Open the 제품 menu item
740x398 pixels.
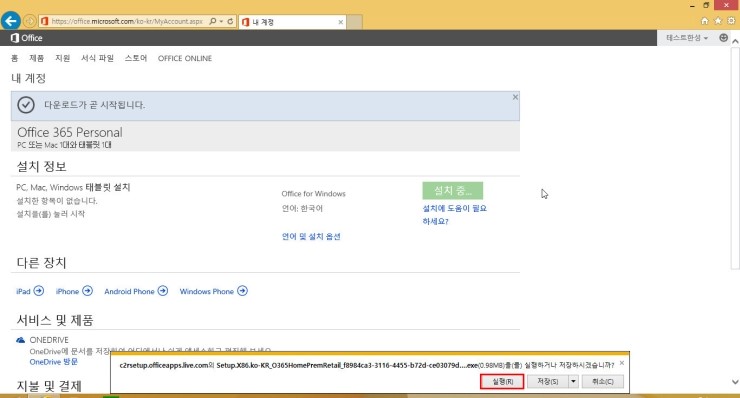point(36,58)
